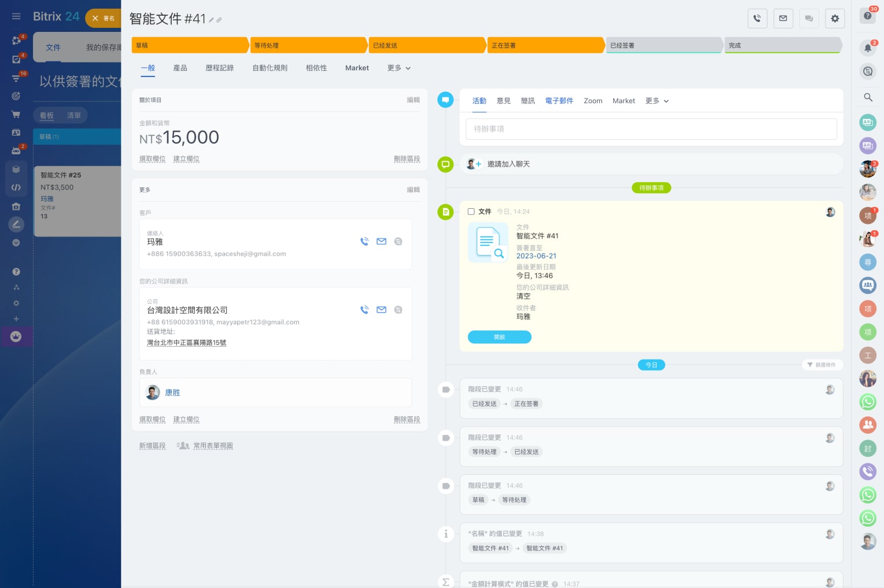Switch to 歷程記錄 tab
Image resolution: width=884 pixels, height=588 pixels.
point(220,68)
